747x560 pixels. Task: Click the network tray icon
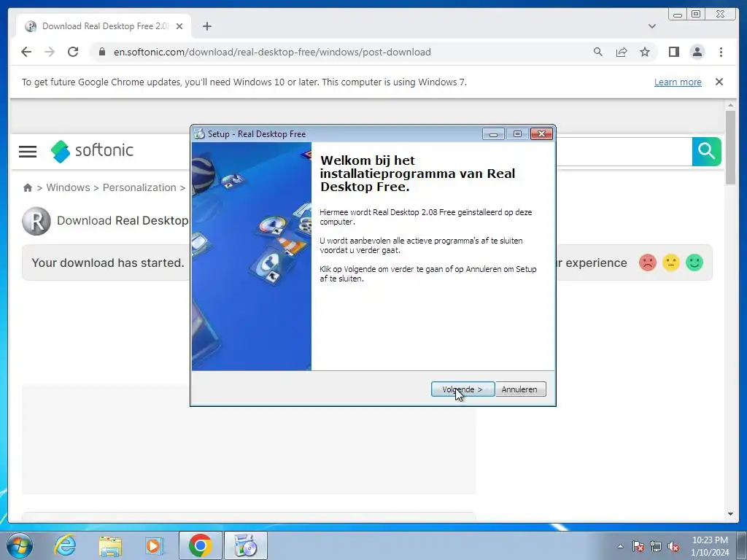point(656,546)
